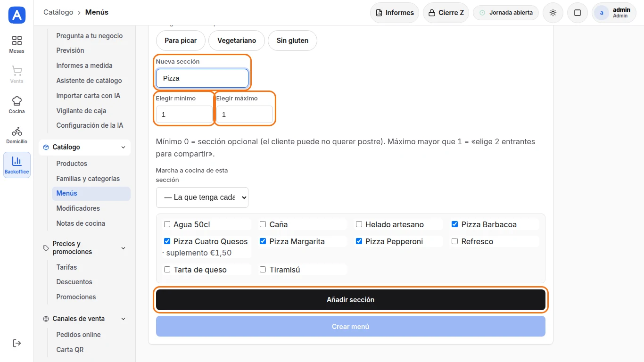Screen dimensions: 644x362
Task: Click the logout icon
Action: [17, 343]
